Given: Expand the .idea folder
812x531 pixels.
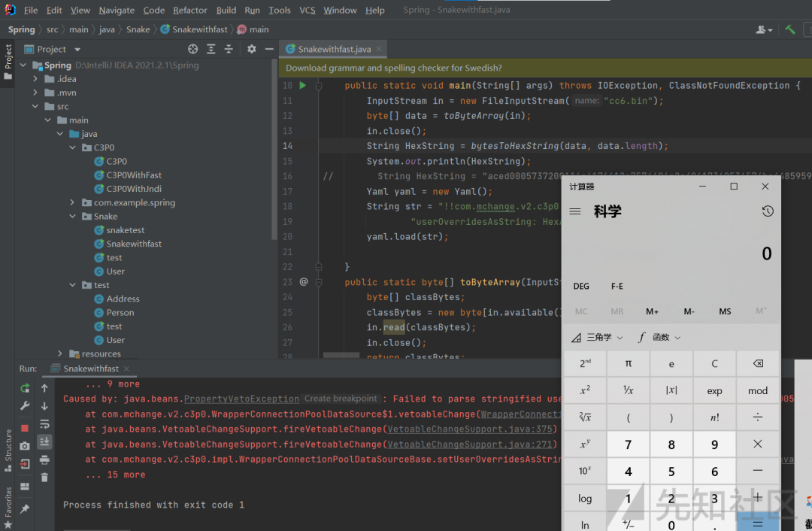Looking at the screenshot, I should [35, 79].
